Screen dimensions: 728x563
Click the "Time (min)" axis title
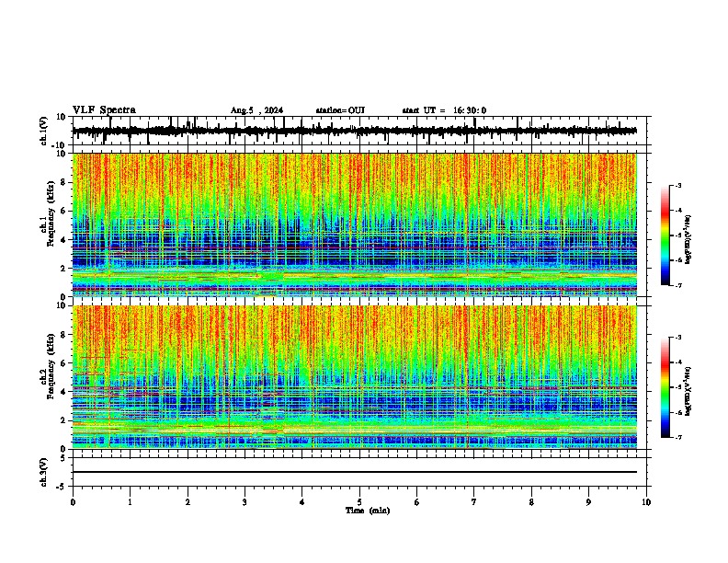point(368,511)
